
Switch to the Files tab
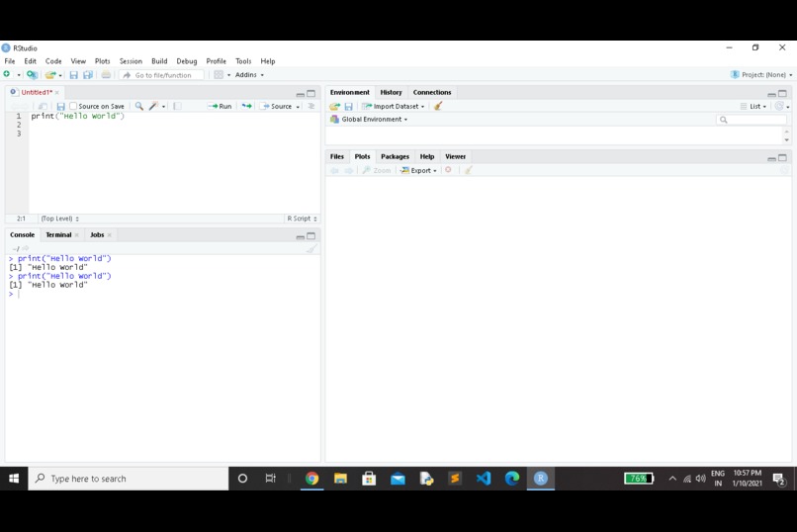coord(337,156)
